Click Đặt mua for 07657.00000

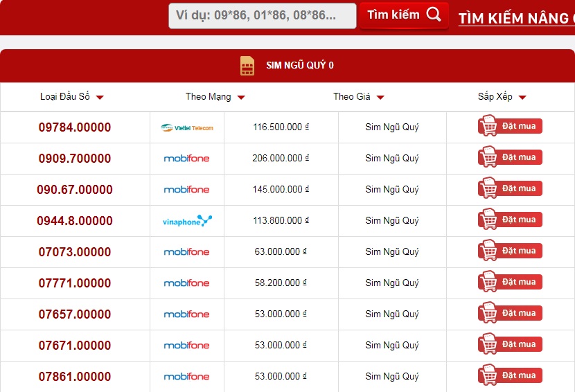(510, 313)
